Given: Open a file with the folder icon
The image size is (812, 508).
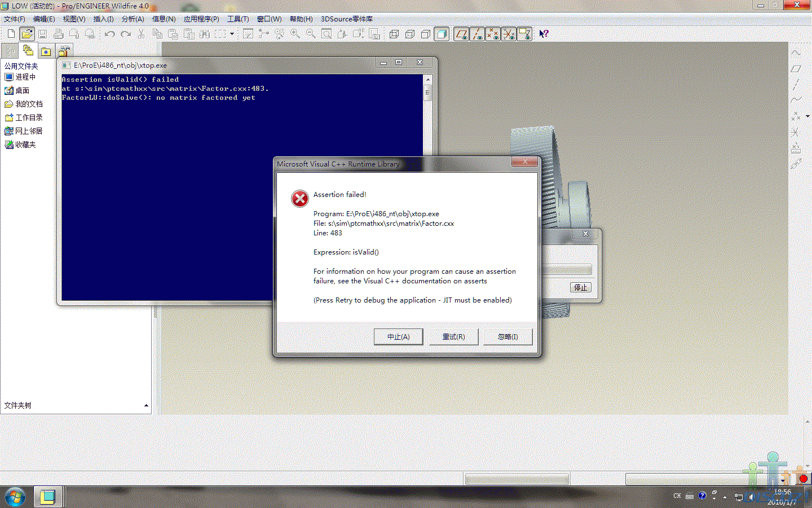Looking at the screenshot, I should tap(27, 34).
